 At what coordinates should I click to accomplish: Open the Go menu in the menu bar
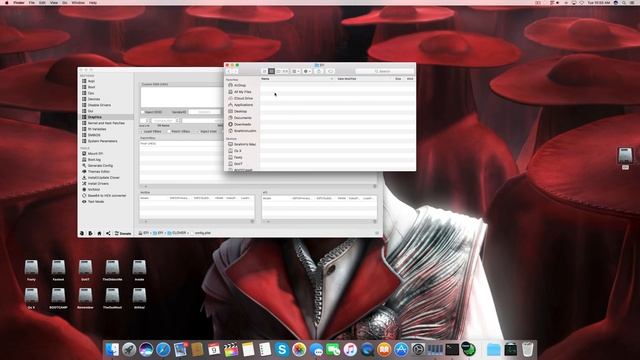(x=65, y=2)
